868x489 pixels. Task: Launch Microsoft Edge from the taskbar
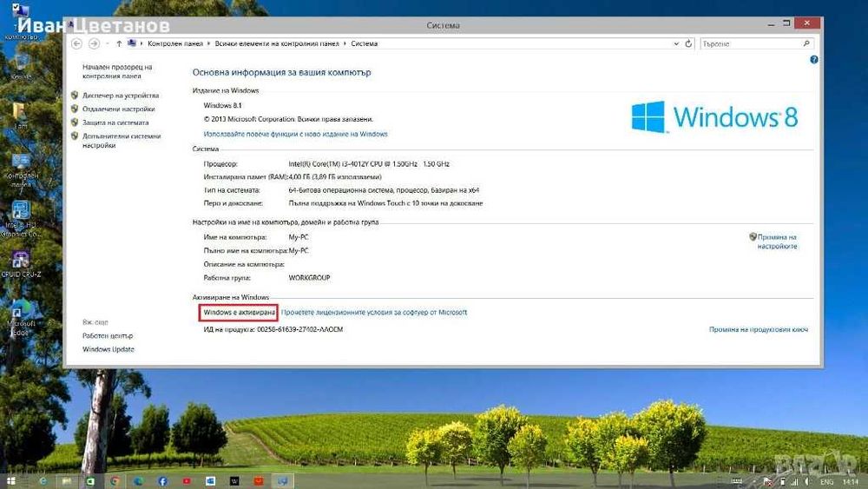[x=138, y=481]
